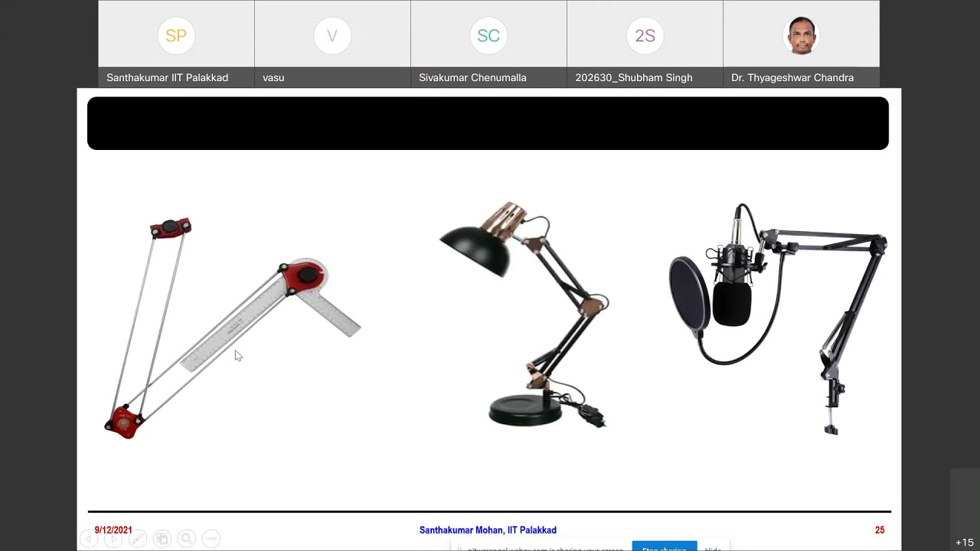The image size is (980, 551).
Task: Click the microphone boom arm image
Action: (778, 318)
